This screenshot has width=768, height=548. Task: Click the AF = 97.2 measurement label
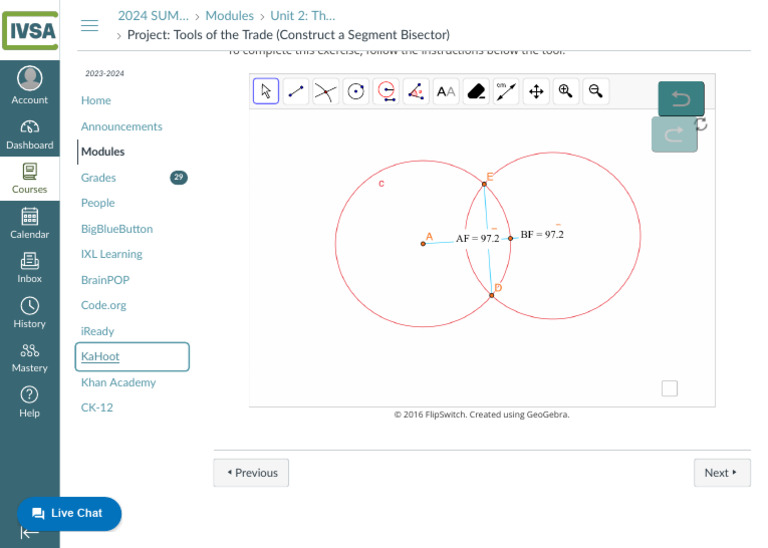click(478, 238)
